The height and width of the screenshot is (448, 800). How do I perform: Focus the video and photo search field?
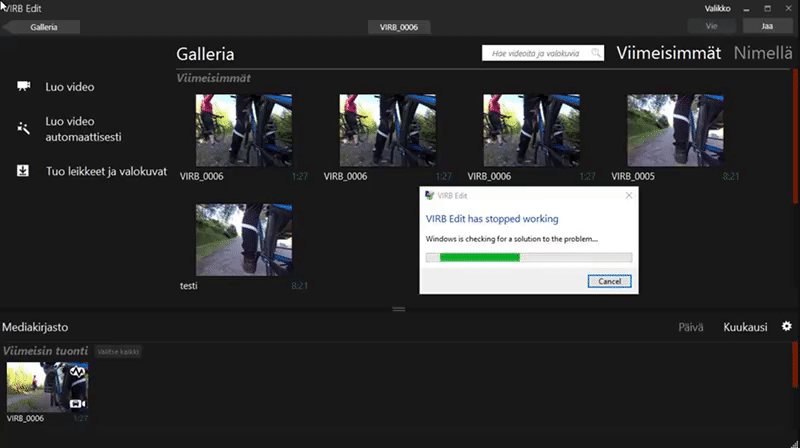click(x=542, y=53)
